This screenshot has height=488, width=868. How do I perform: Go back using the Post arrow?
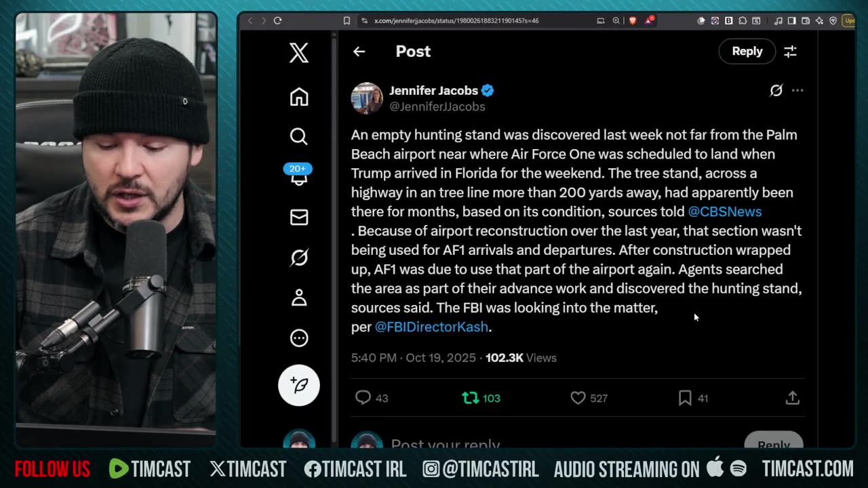point(359,52)
